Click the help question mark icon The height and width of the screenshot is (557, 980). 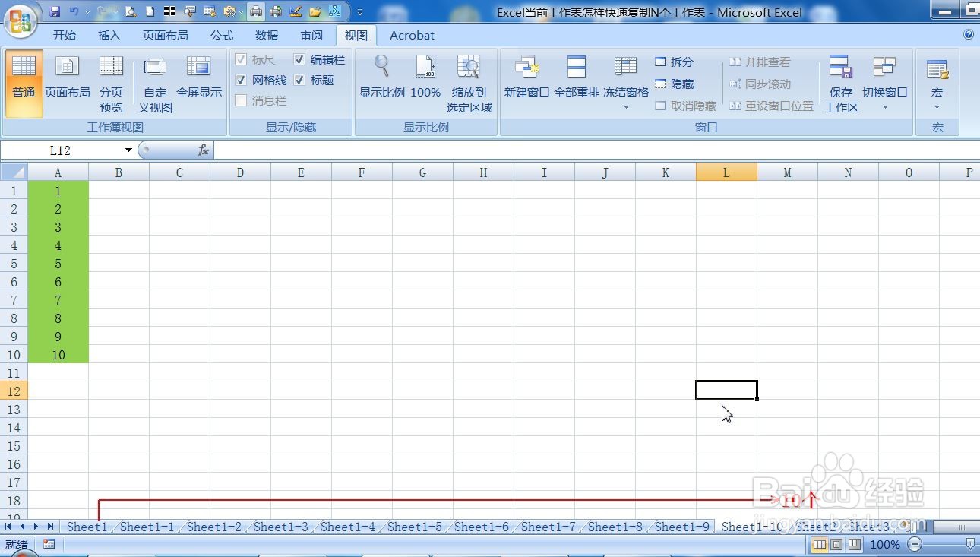[x=968, y=34]
